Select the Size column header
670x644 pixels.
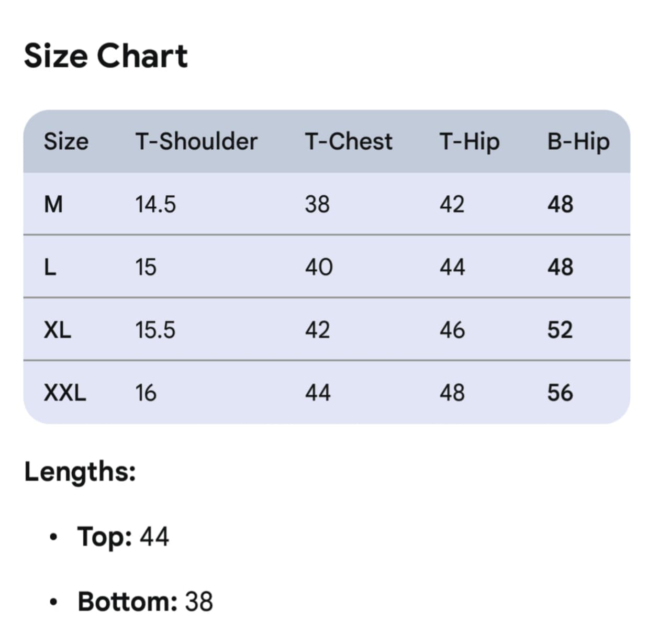66,141
